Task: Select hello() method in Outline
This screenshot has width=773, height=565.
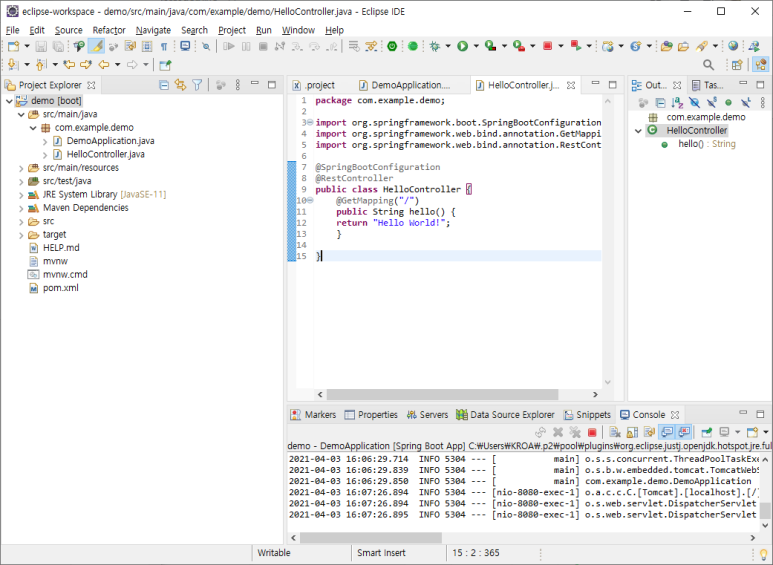Action: pyautogui.click(x=706, y=144)
